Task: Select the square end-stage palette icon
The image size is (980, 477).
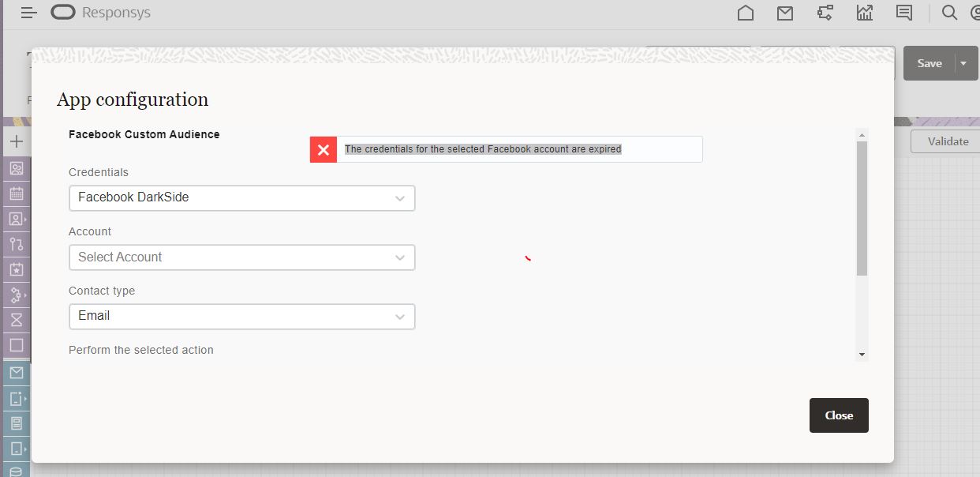Action: [x=17, y=345]
